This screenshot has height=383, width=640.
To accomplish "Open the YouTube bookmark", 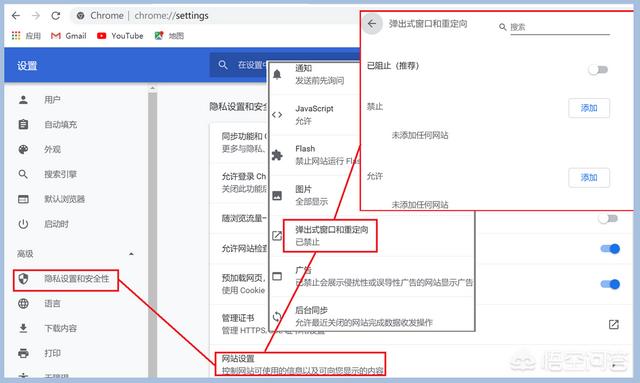I will (120, 36).
